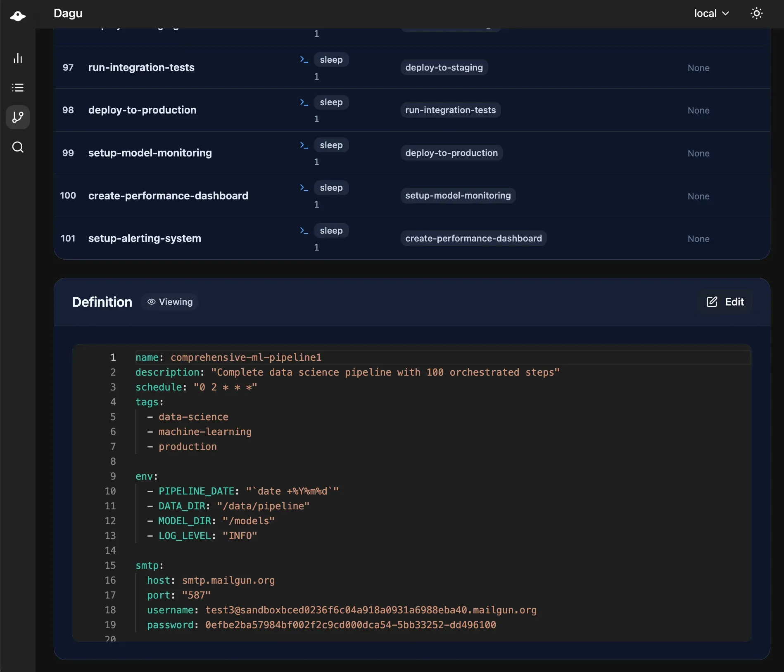Select the run-integration-tests step name
This screenshot has width=784, height=672.
(141, 67)
